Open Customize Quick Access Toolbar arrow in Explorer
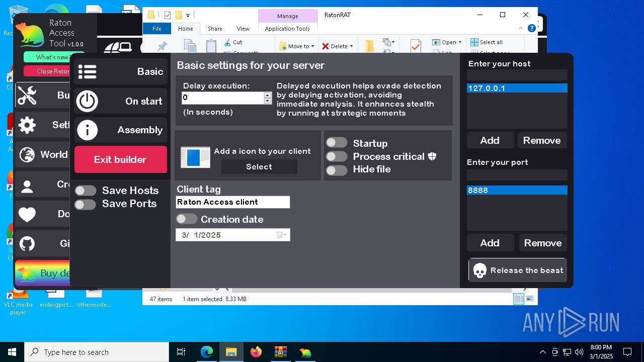644x362 pixels. pos(188,15)
